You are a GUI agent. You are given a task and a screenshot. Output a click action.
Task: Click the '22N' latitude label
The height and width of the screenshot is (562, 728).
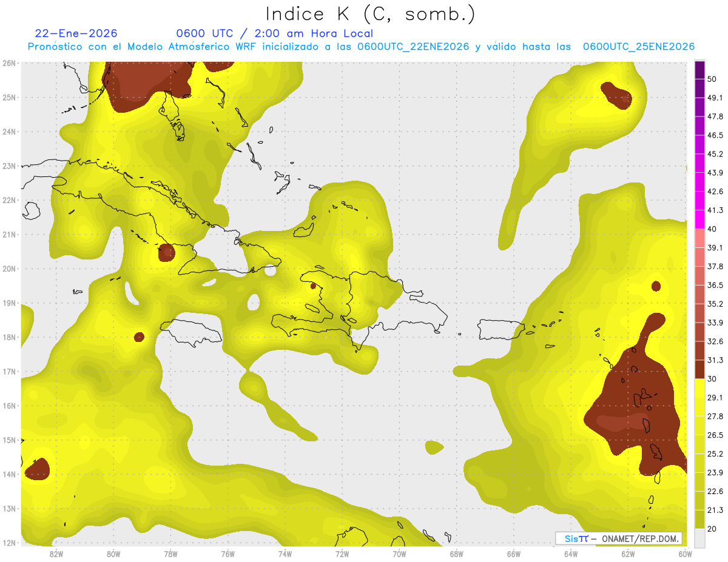(x=8, y=200)
